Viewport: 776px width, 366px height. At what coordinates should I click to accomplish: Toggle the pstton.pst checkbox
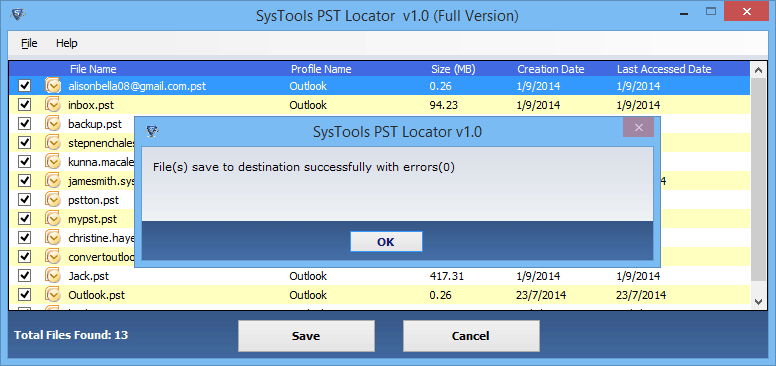(24, 200)
